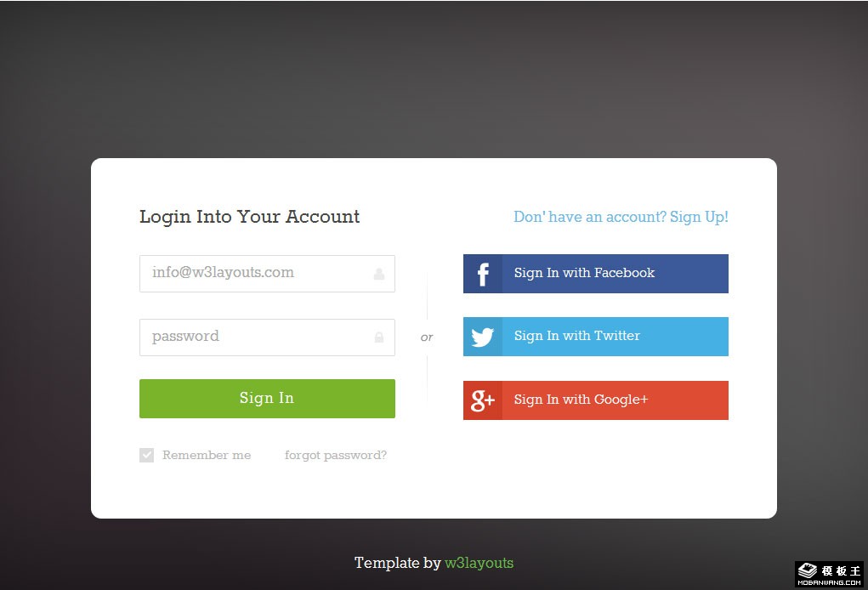Click the user silhouette icon in email field
The image size is (868, 590).
click(x=379, y=274)
